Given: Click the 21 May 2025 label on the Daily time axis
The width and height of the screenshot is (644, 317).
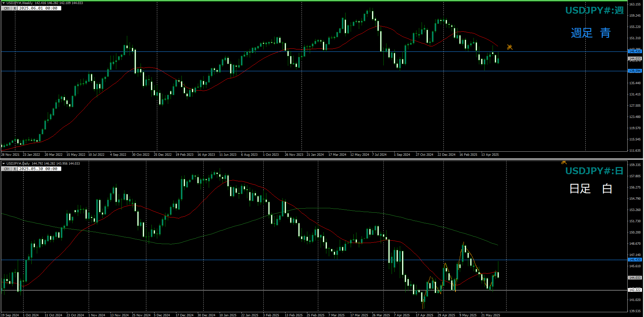Looking at the screenshot, I should [x=491, y=315].
